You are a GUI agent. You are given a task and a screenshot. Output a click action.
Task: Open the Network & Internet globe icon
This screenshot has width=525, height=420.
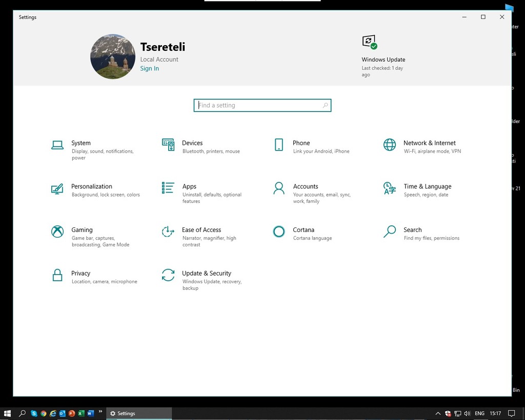[x=390, y=145]
